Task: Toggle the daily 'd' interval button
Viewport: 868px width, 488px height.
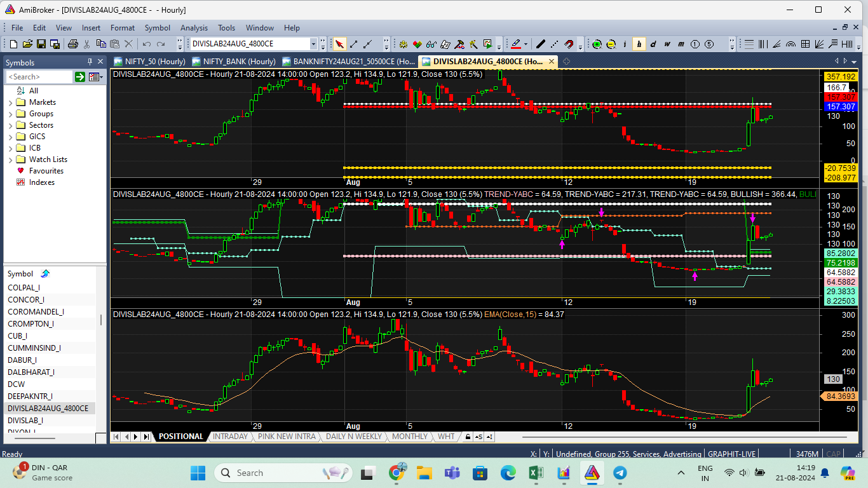Action: [653, 44]
